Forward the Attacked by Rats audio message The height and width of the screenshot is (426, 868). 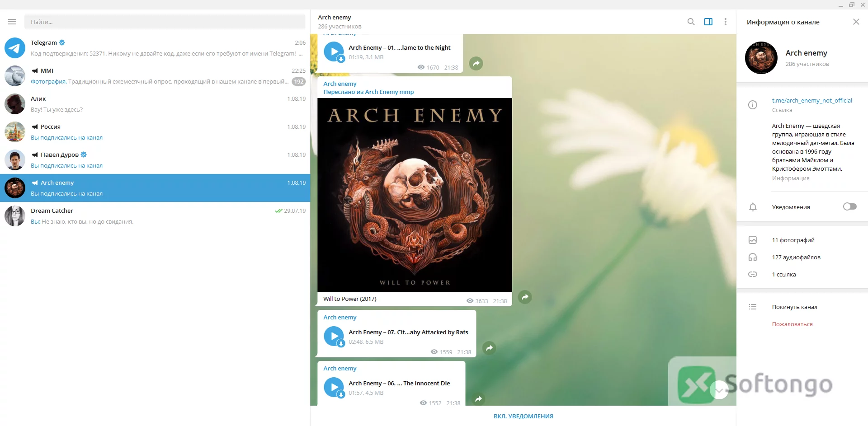(489, 348)
